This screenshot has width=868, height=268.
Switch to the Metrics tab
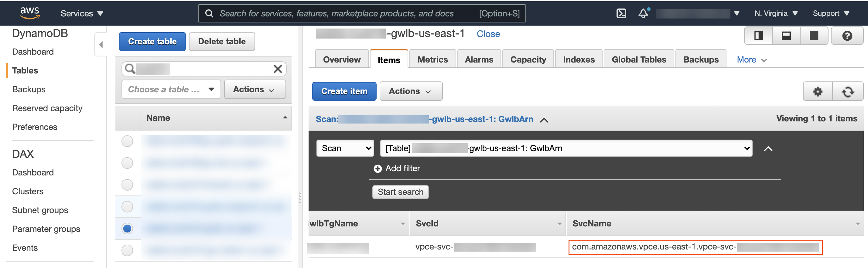coord(432,59)
